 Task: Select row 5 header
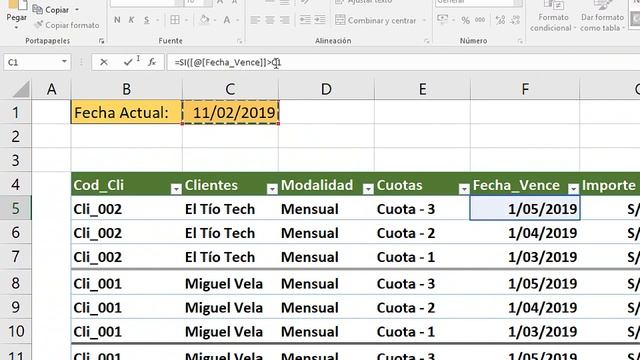tap(16, 208)
